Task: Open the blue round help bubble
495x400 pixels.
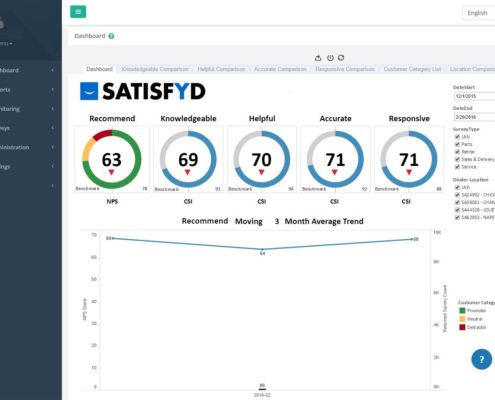Action: click(x=481, y=359)
